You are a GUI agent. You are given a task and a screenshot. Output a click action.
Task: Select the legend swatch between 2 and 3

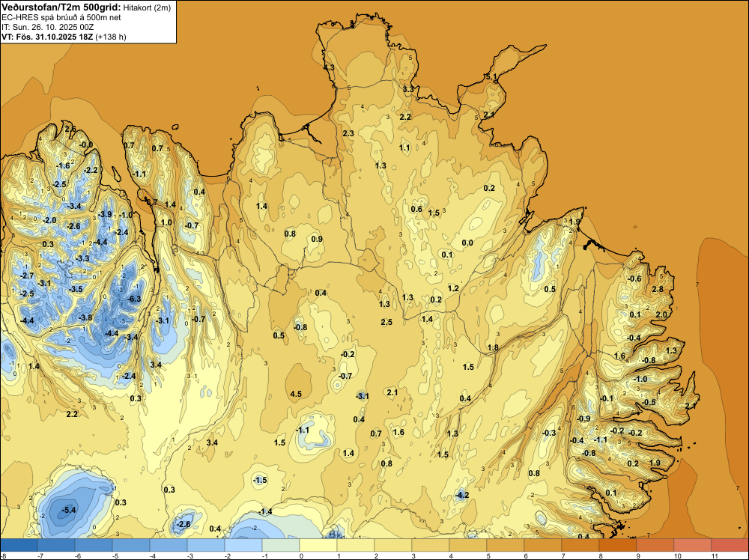[393, 545]
